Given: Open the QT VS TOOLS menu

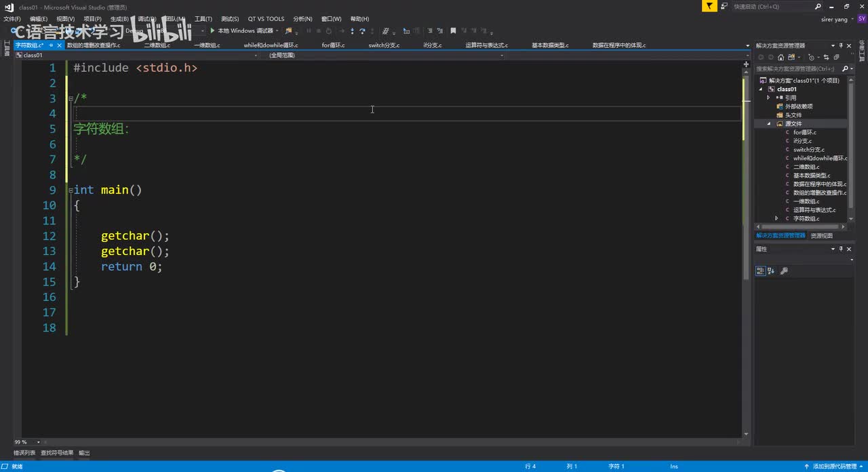Looking at the screenshot, I should coord(266,19).
